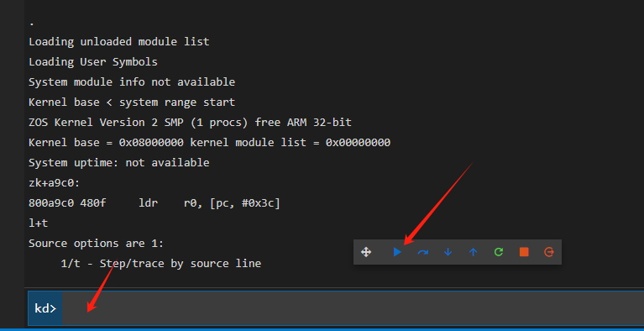
Task: Select the line 'Loading unloaded module list'
Action: point(119,42)
